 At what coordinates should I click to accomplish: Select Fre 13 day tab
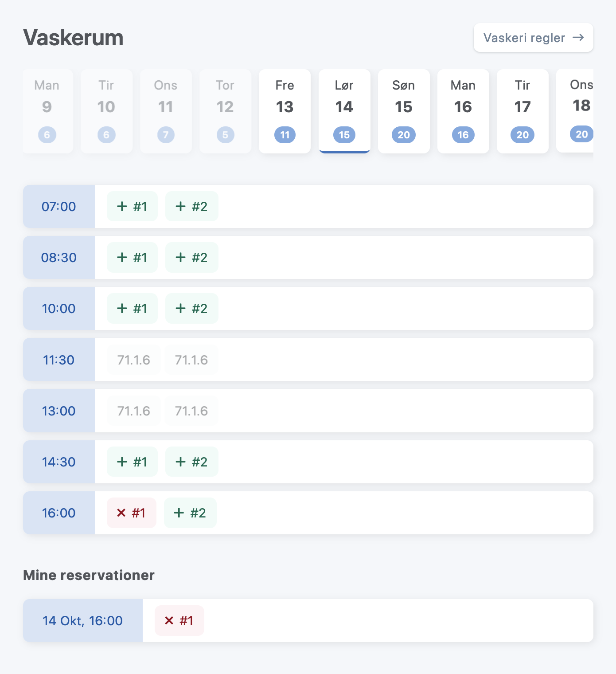[x=285, y=111]
